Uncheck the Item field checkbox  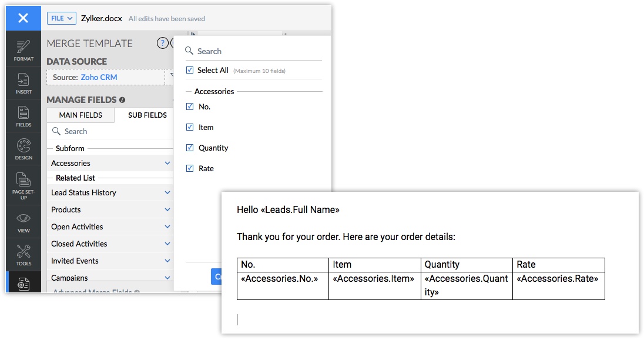(190, 127)
